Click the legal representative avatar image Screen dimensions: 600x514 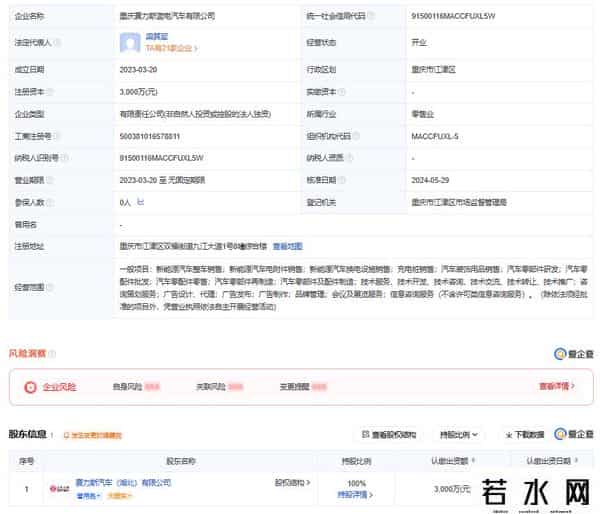(130, 42)
